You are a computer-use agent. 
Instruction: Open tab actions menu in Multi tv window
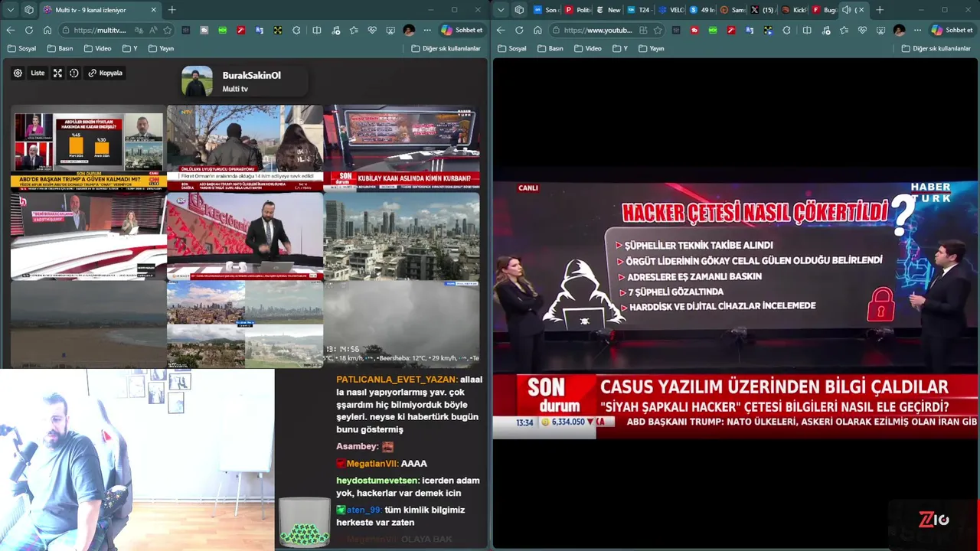(11, 10)
